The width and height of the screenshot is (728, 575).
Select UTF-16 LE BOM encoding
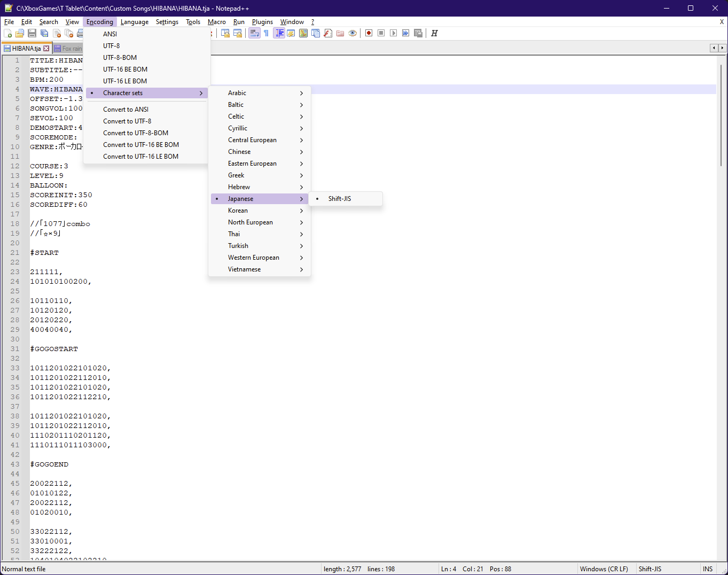(147, 81)
